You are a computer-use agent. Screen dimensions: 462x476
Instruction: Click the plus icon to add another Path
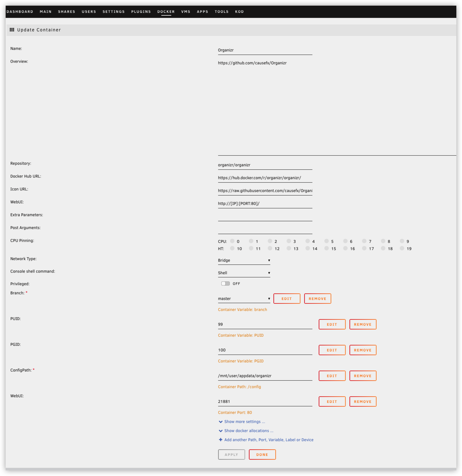tap(221, 440)
